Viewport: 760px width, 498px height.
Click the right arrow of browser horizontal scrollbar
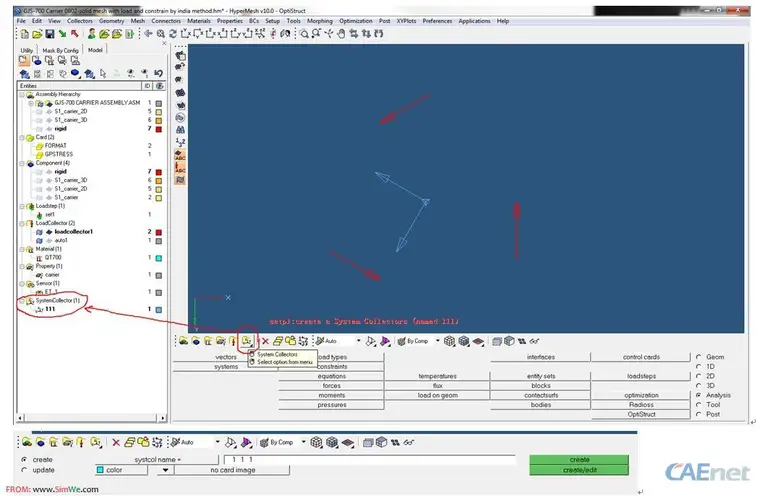click(162, 418)
